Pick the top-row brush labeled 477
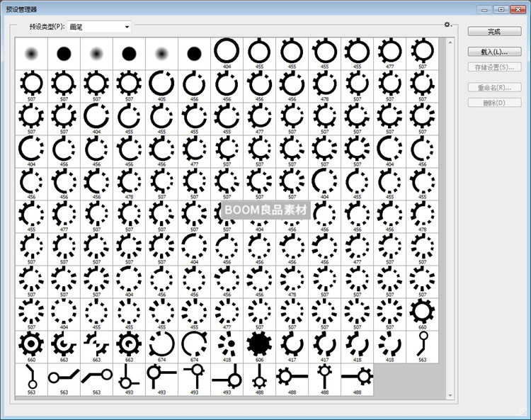This screenshot has height=420, width=531. (389, 52)
